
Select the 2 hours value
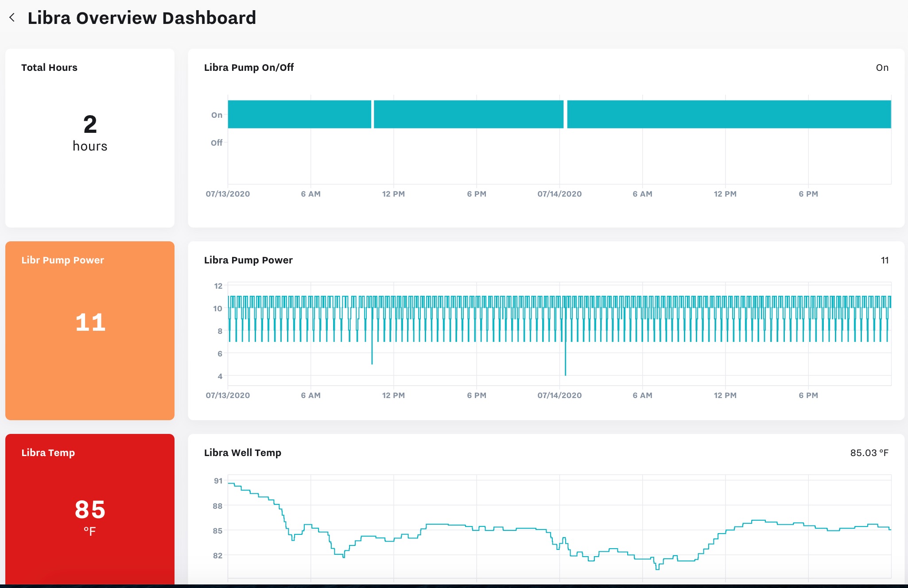pos(90,132)
